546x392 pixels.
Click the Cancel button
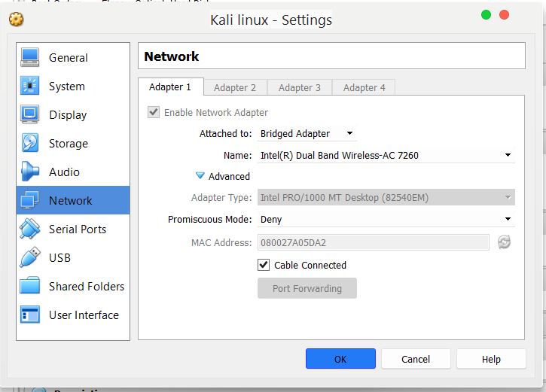tap(416, 359)
